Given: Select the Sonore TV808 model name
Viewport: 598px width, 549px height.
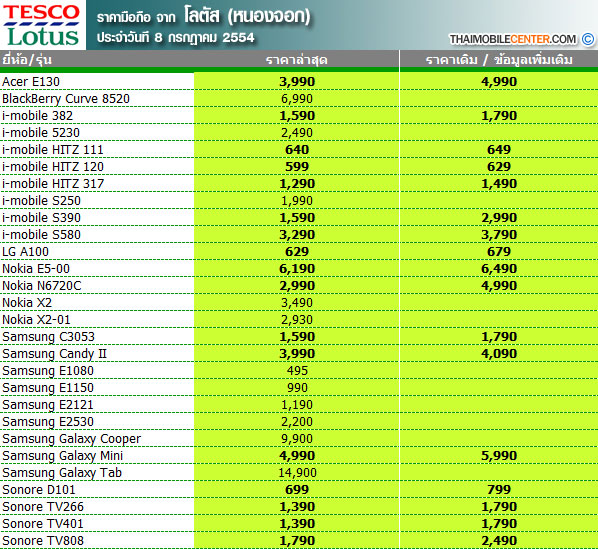Looking at the screenshot, I should 43,541.
